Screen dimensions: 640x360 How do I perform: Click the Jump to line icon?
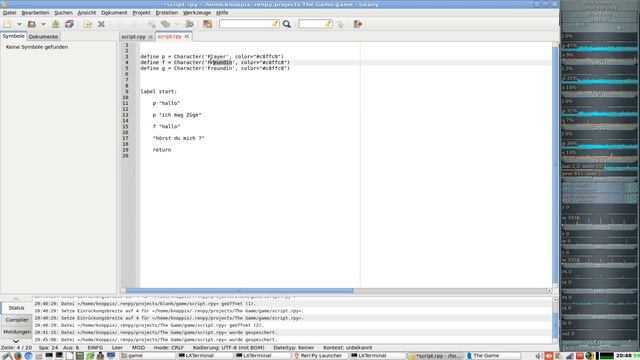340,24
